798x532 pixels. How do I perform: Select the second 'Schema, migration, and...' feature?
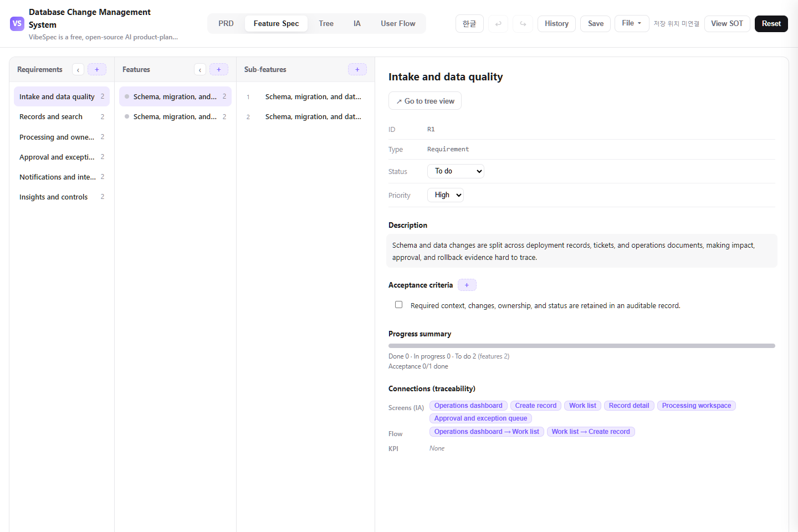point(175,116)
